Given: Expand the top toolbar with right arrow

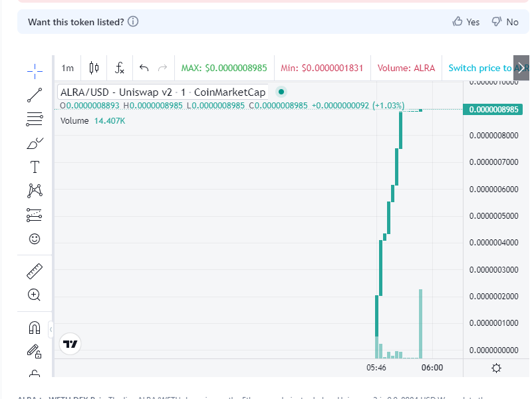Looking at the screenshot, I should [x=521, y=68].
